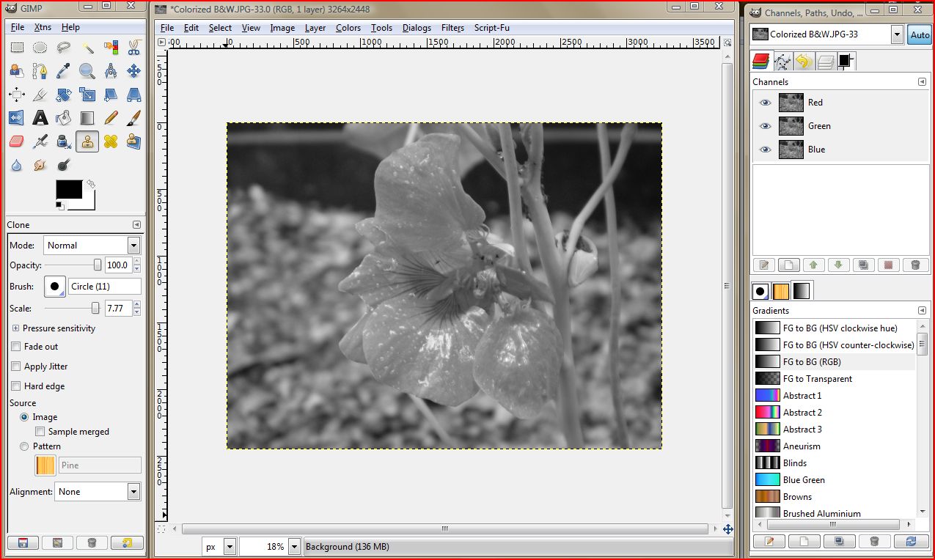
Task: Enable the Hard edge checkbox
Action: [x=15, y=386]
